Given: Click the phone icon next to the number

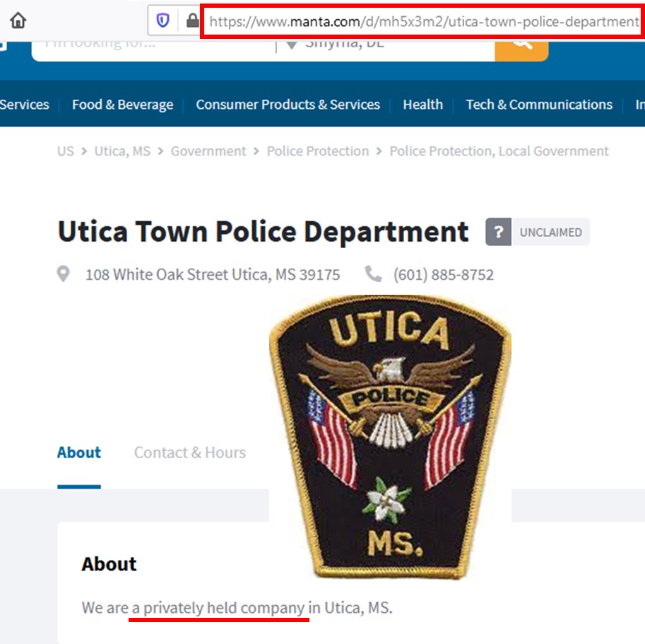Looking at the screenshot, I should click(374, 274).
